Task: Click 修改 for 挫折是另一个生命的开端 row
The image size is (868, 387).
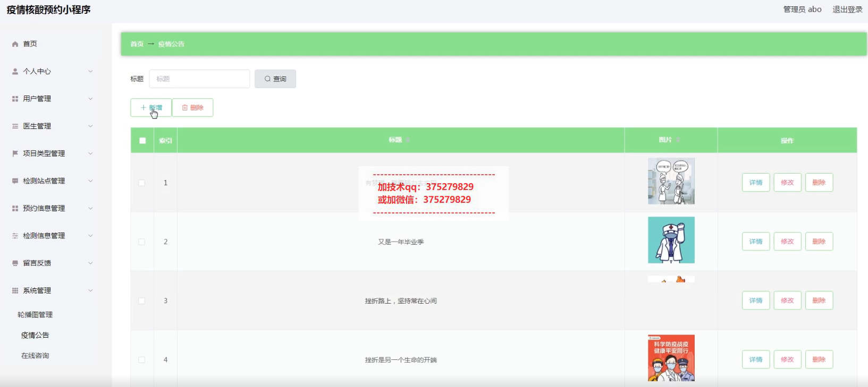Action: [x=787, y=359]
